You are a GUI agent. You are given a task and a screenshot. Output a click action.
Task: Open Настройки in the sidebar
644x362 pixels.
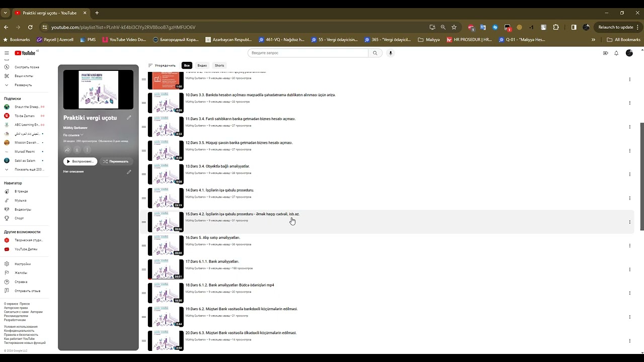coord(23,264)
